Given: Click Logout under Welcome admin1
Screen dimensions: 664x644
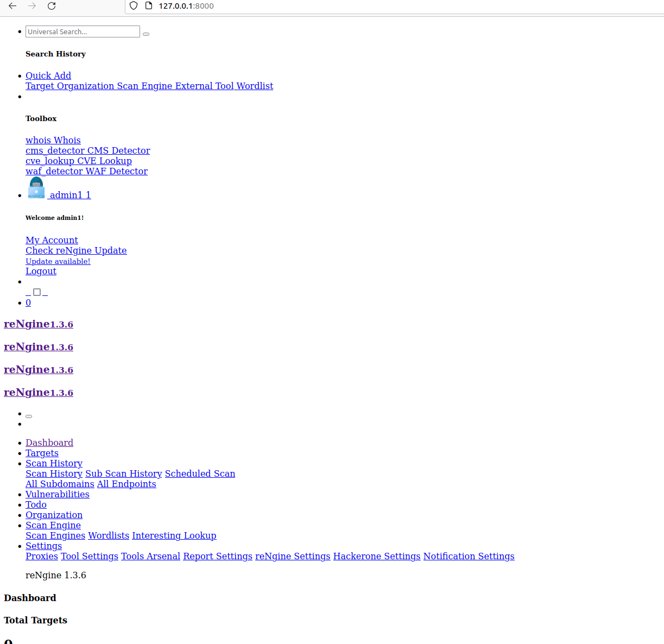Looking at the screenshot, I should [x=41, y=271].
